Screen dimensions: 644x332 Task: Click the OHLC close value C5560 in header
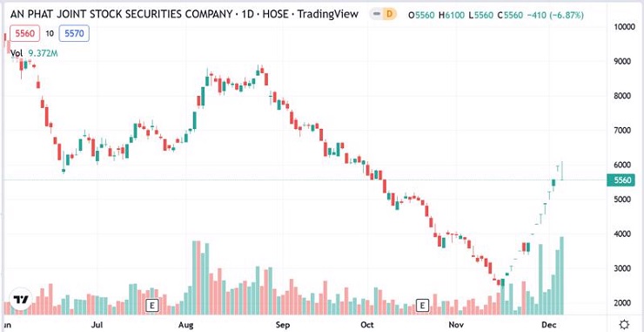pos(510,15)
